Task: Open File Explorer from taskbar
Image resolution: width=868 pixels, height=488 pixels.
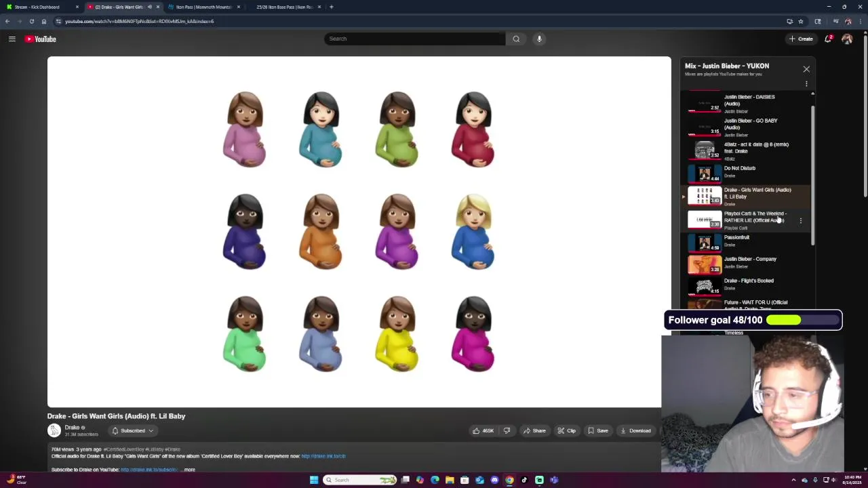Action: click(450, 480)
